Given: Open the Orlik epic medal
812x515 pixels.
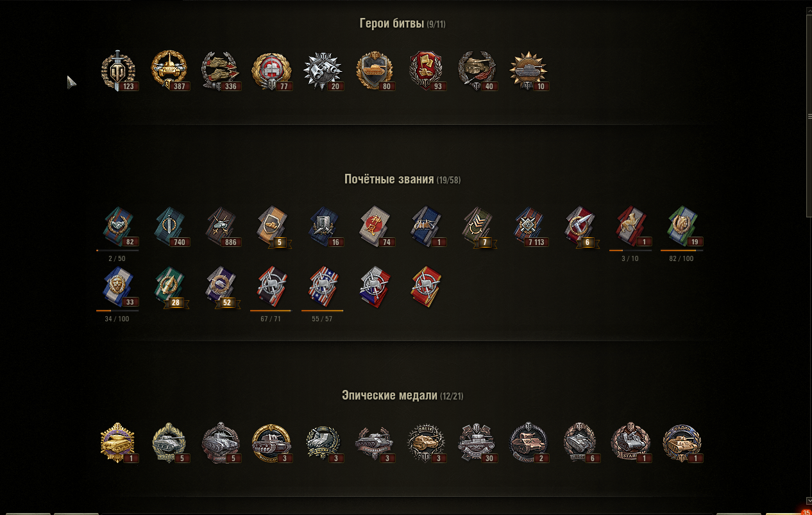Looking at the screenshot, I should (427, 443).
